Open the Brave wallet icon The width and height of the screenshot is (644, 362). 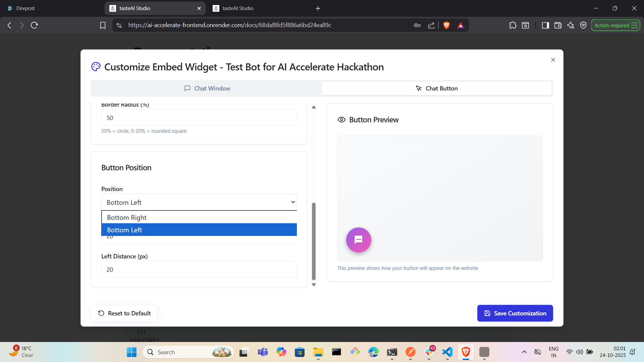click(558, 25)
